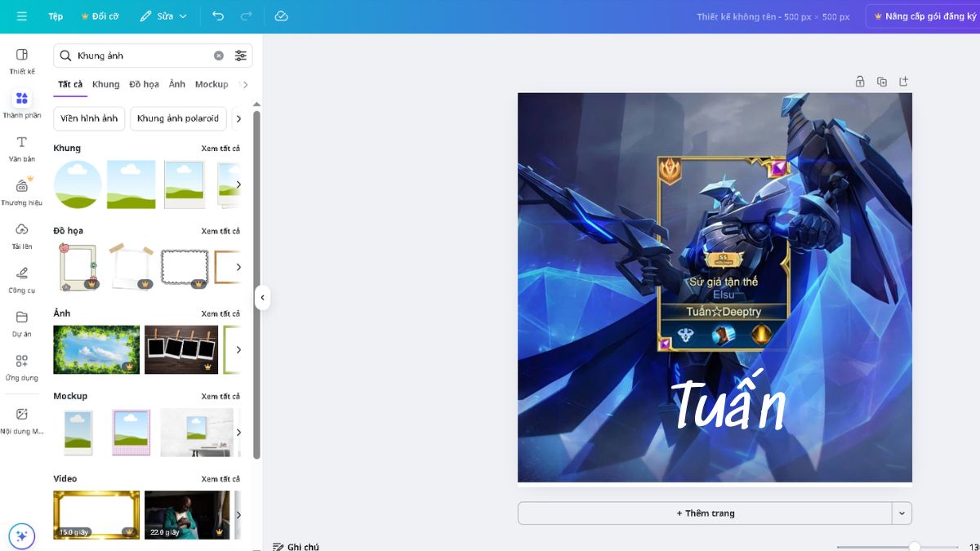Duplicate the page icon
Viewport: 980px width, 551px height.
[882, 82]
